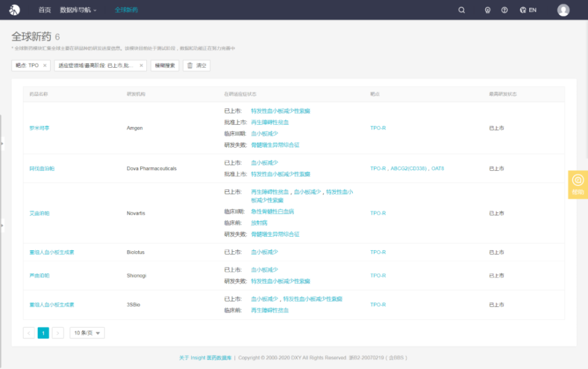The height and width of the screenshot is (369, 588).
Task: Remove the 靶点: TPO filter tag
Action: (45, 66)
